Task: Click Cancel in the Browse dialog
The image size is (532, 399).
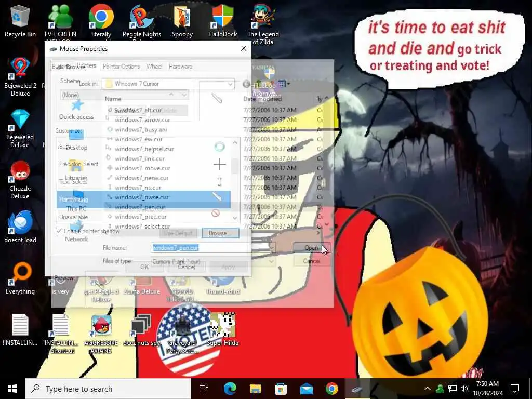Action: pos(311,261)
